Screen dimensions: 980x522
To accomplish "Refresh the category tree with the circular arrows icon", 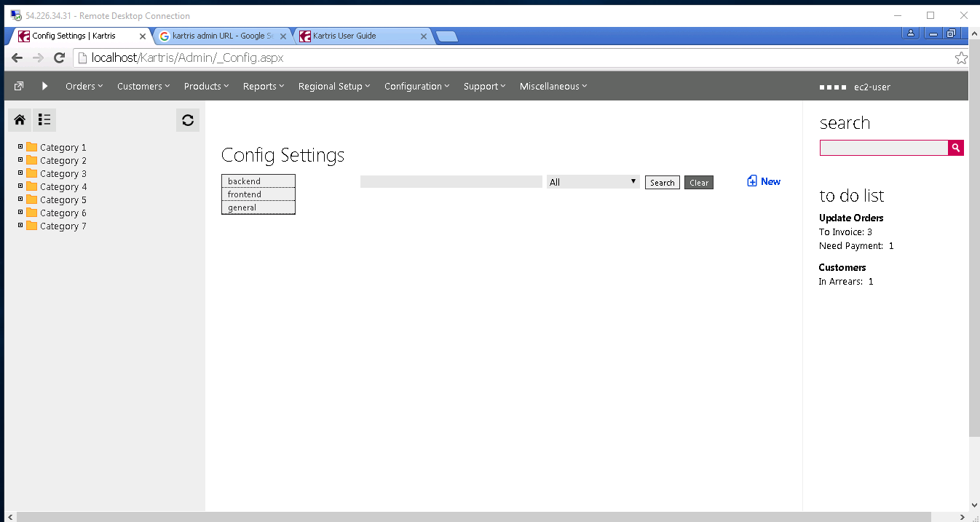I will (x=187, y=119).
